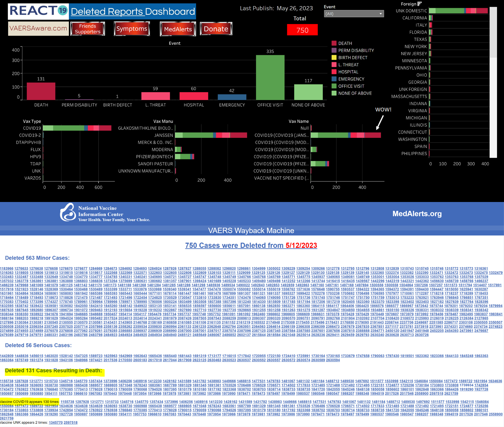The height and width of the screenshot is (427, 504).
Task: Click the DTAPIPVHIB row in Vax Type
Action: tap(28, 143)
